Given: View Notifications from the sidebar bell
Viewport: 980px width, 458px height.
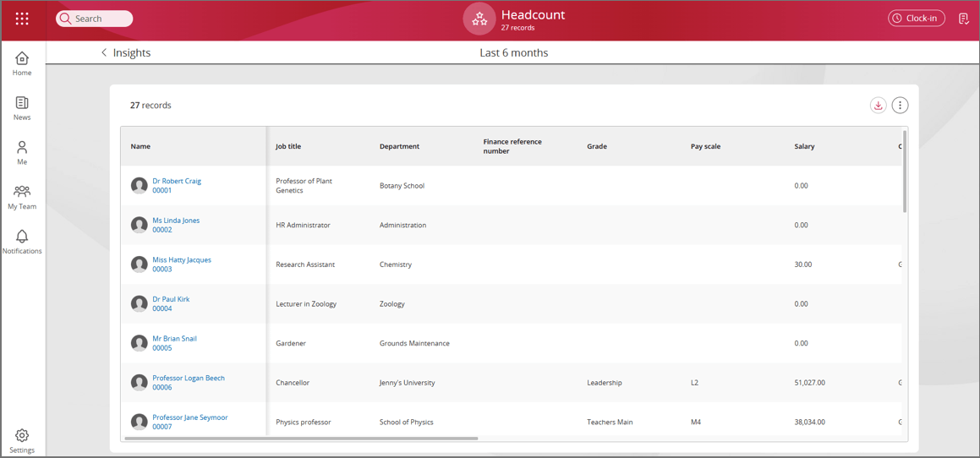Looking at the screenshot, I should 22,242.
